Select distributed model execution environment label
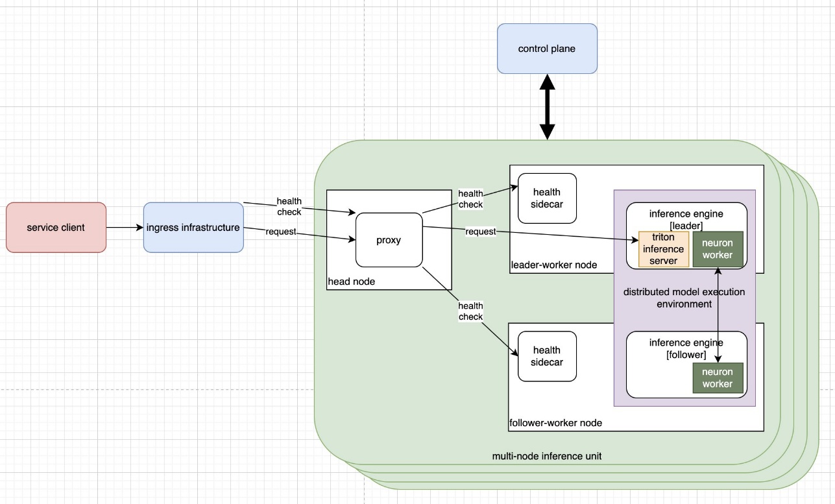 tap(684, 298)
